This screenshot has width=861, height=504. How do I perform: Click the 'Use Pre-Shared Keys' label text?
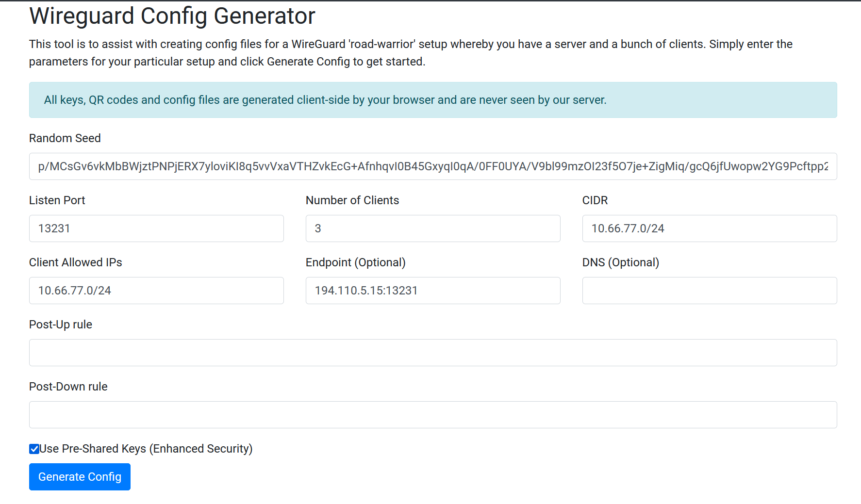(146, 449)
